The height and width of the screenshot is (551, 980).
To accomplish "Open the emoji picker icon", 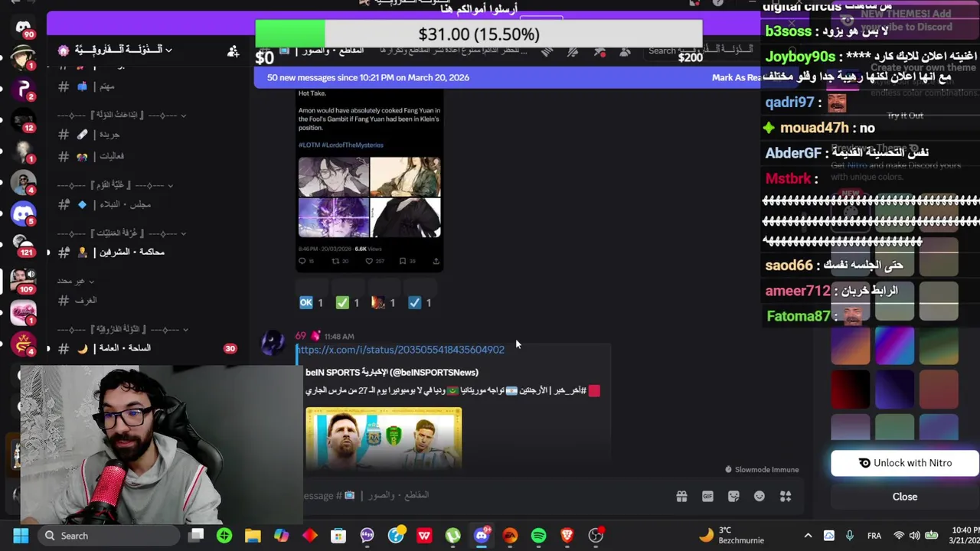I will (x=759, y=497).
